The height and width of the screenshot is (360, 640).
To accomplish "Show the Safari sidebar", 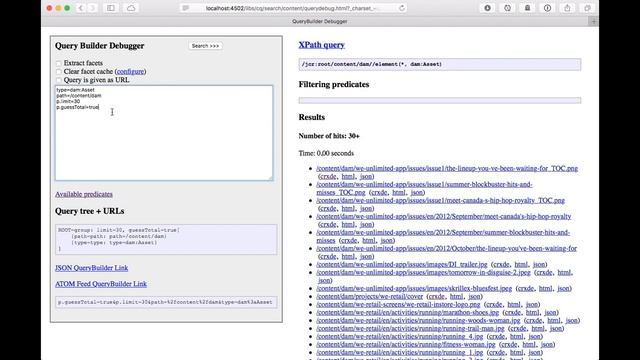I will pos(111,8).
